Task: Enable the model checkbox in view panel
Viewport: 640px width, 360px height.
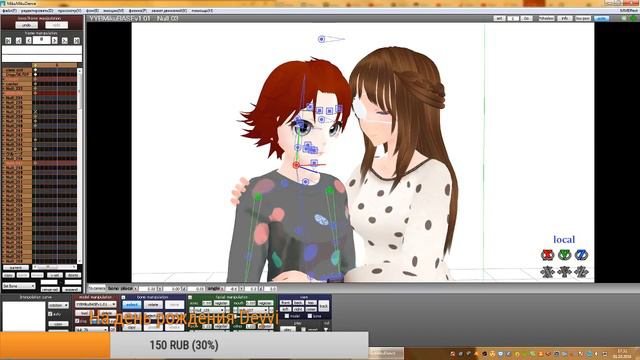Action: pyautogui.click(x=287, y=316)
